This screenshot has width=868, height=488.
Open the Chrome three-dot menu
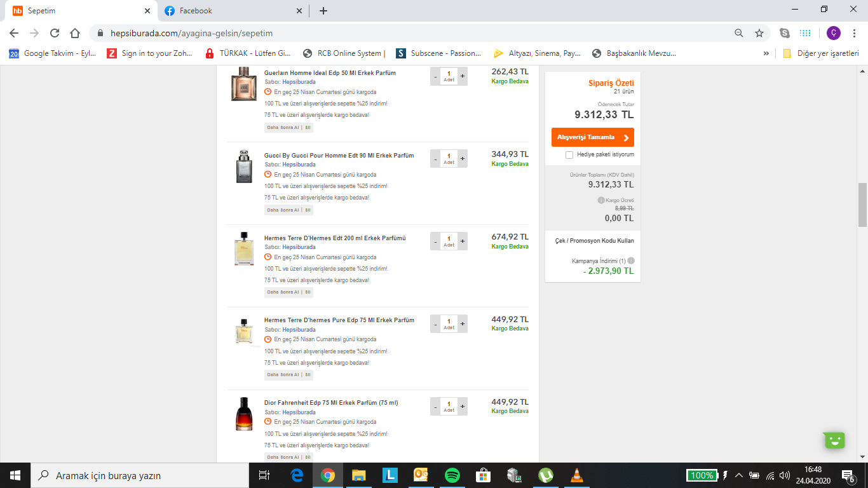pyautogui.click(x=855, y=33)
